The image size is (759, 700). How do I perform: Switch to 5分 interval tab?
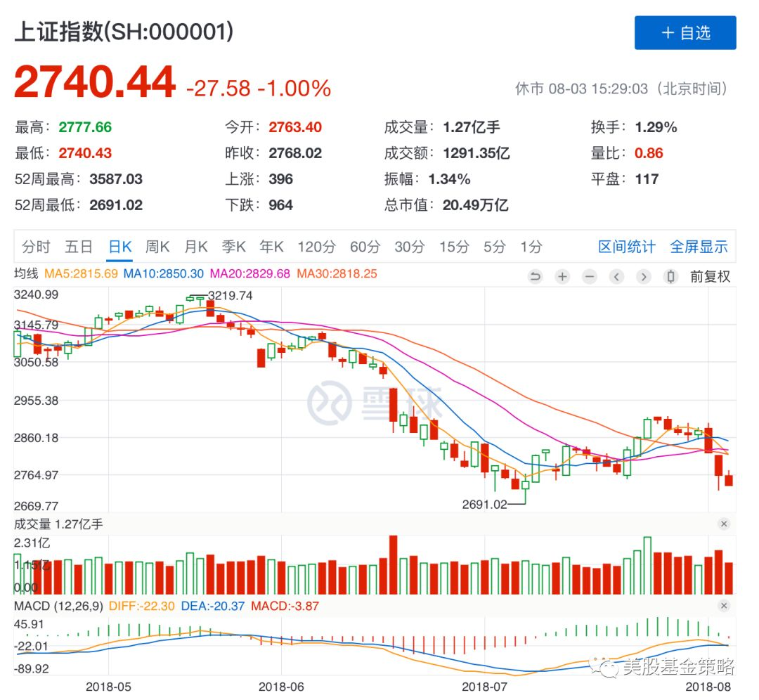[495, 247]
